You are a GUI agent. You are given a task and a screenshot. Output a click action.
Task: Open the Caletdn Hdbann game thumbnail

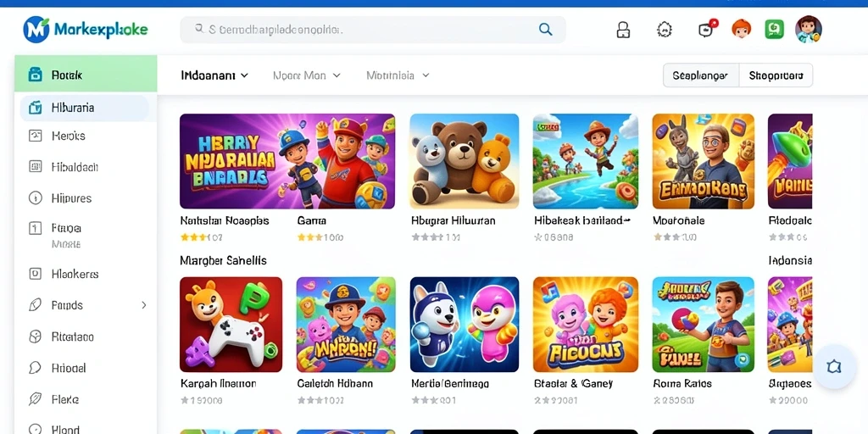[x=346, y=325]
